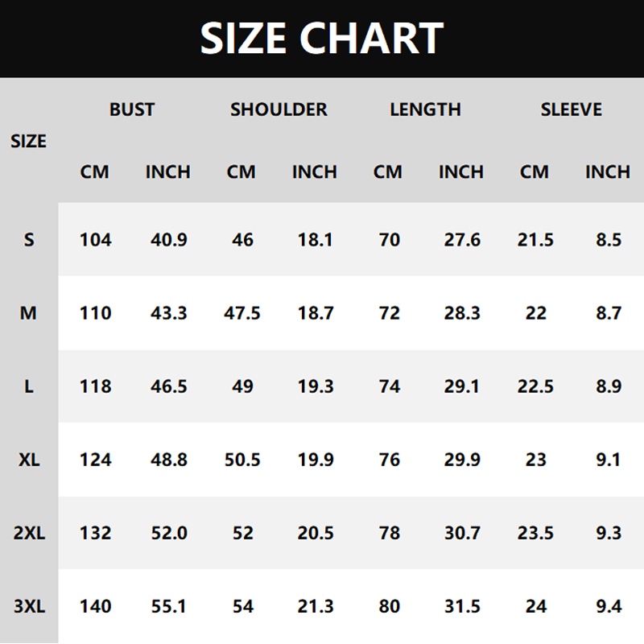Select the BUST column header
Image resolution: width=644 pixels, height=644 pixels.
pyautogui.click(x=132, y=109)
